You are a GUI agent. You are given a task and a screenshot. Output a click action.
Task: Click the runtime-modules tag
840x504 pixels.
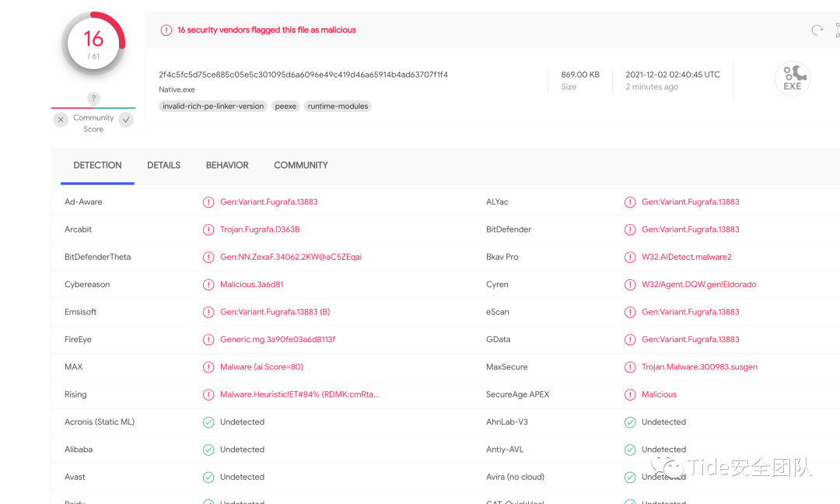tap(338, 106)
